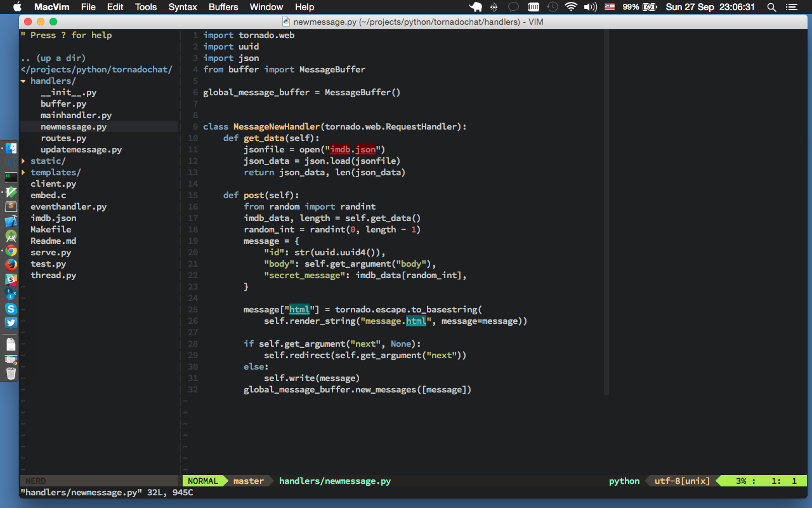The height and width of the screenshot is (508, 812).
Task: Open Spotlight search in the menu bar
Action: click(771, 7)
